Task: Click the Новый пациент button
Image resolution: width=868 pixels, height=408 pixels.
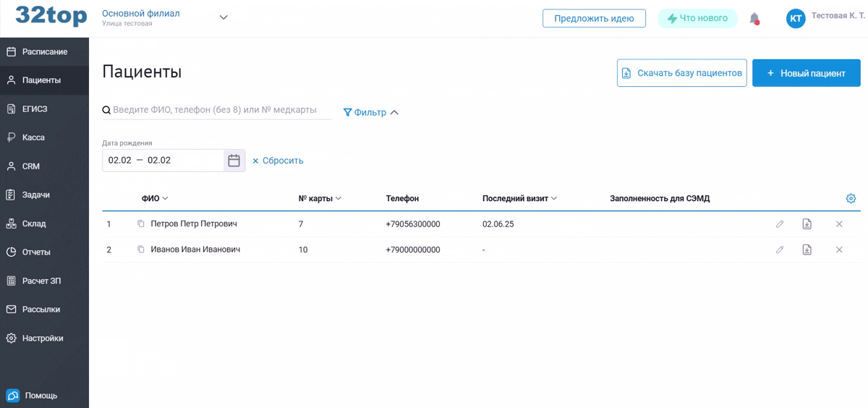Action: coord(807,73)
